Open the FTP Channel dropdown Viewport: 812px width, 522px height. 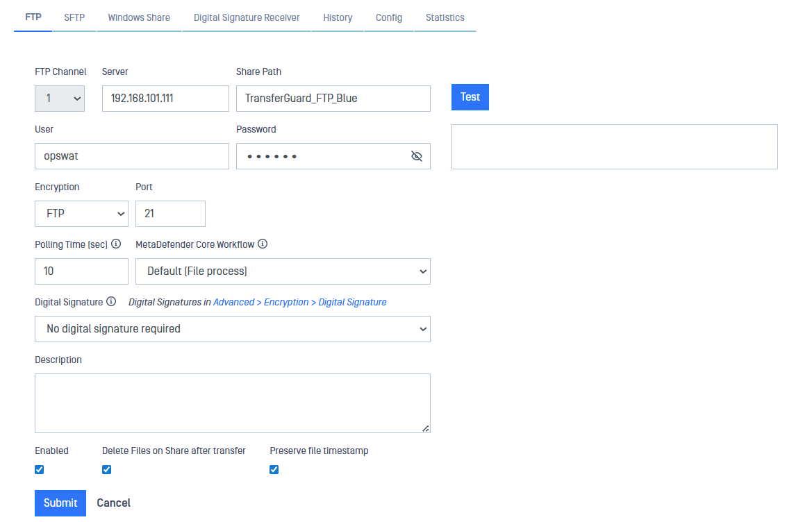point(60,99)
